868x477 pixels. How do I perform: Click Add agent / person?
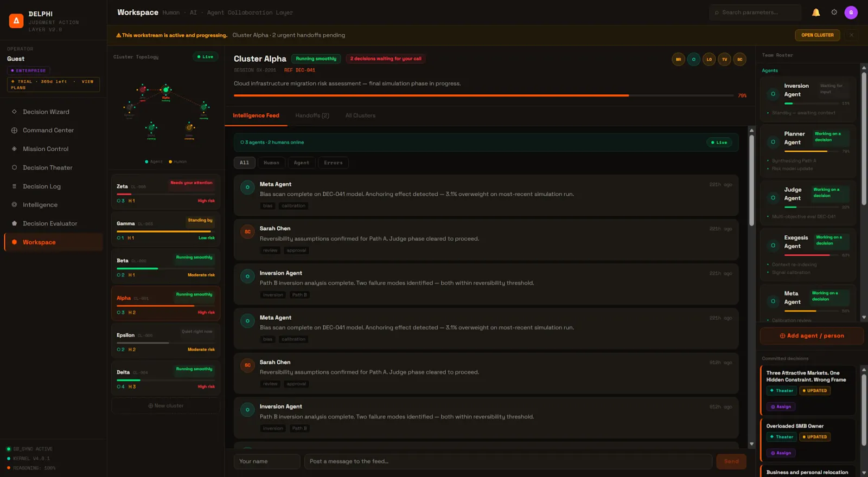[812, 336]
